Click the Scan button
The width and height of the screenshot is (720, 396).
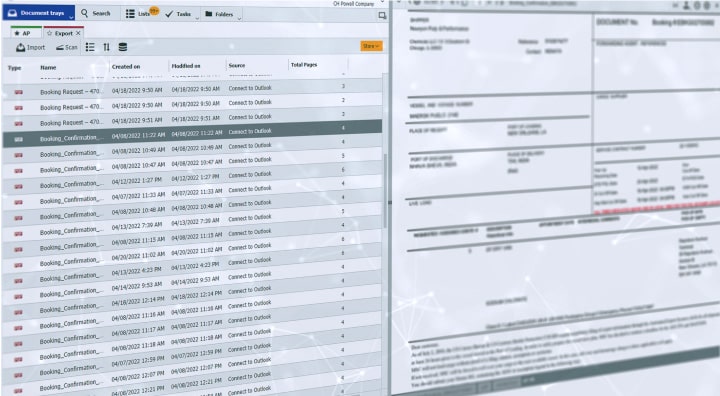[x=67, y=47]
